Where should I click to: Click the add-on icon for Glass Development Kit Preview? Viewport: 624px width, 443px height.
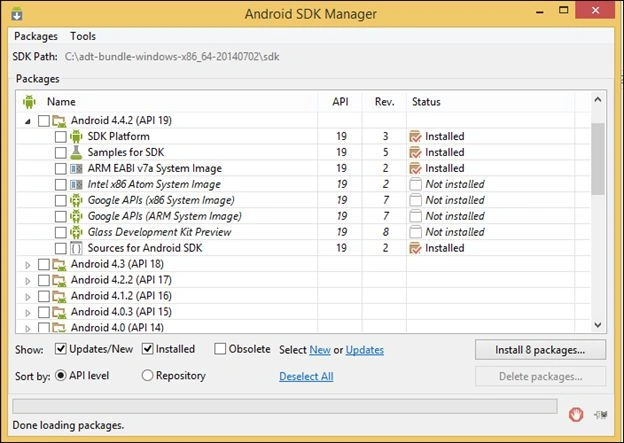pyautogui.click(x=76, y=232)
